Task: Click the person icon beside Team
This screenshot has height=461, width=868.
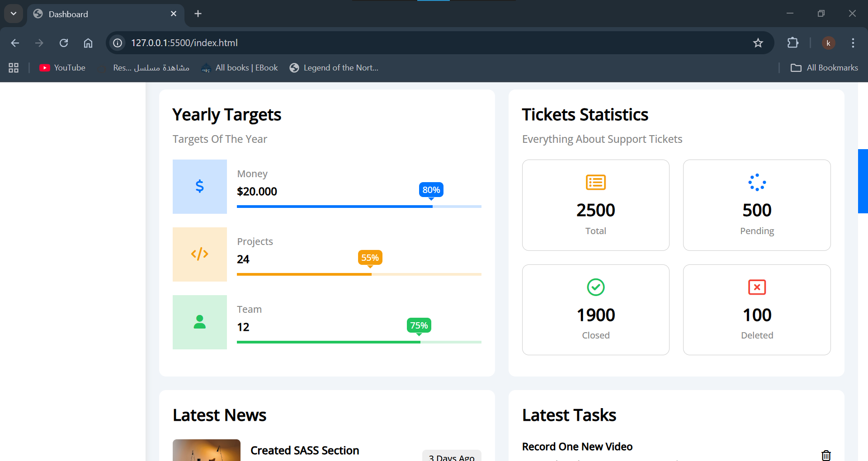Action: pos(199,322)
